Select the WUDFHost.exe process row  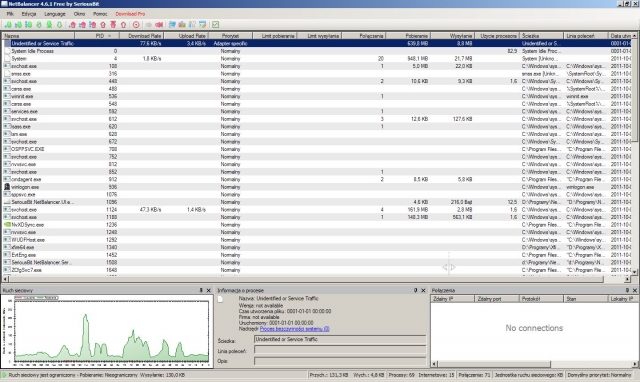316,240
